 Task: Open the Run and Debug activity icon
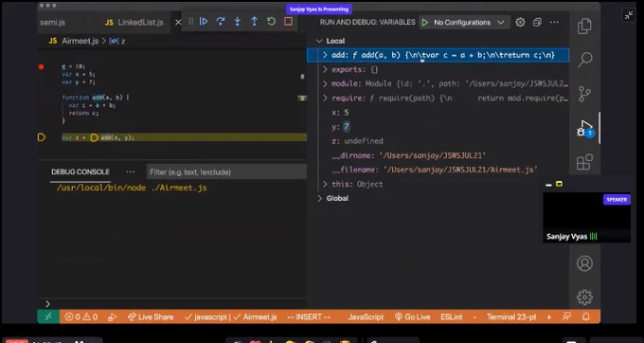[x=585, y=128]
